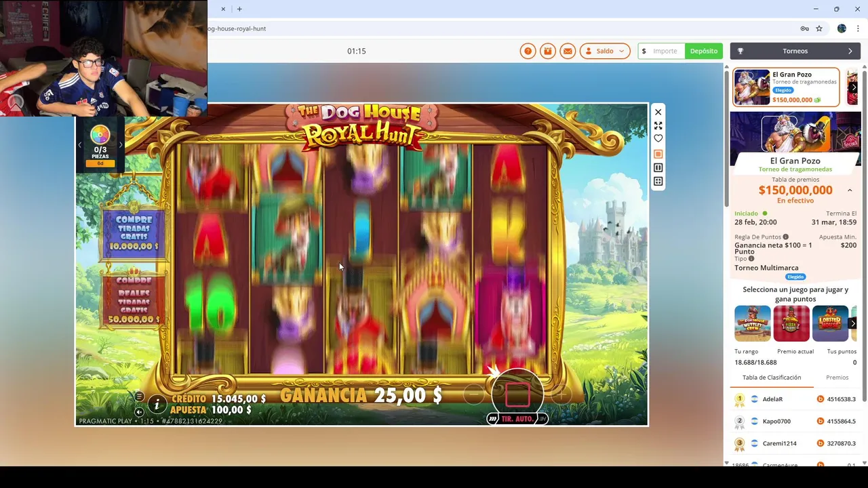Open the gift bonuses icon
Viewport: 868px width, 488px height.
click(x=548, y=51)
